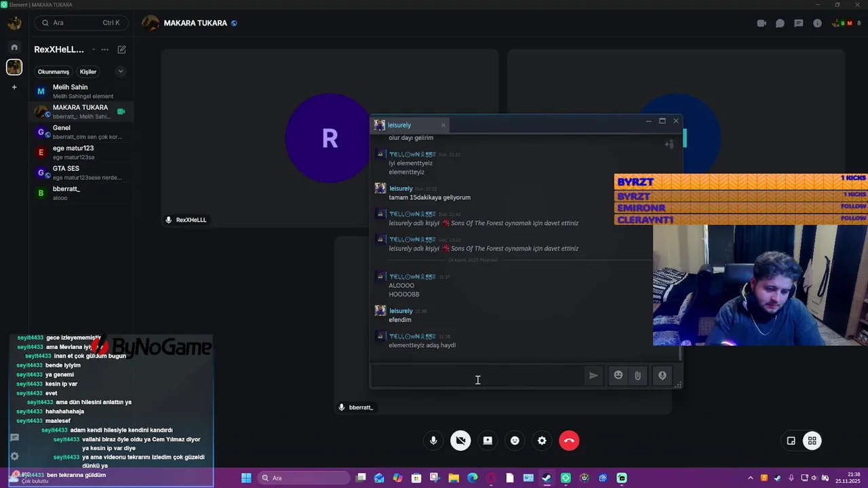Viewport: 868px width, 488px height.
Task: Start voice chat in Steam chat
Action: pyautogui.click(x=663, y=375)
